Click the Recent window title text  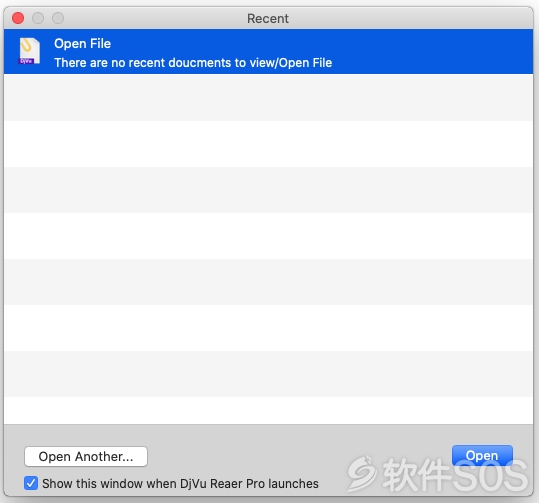pyautogui.click(x=268, y=19)
